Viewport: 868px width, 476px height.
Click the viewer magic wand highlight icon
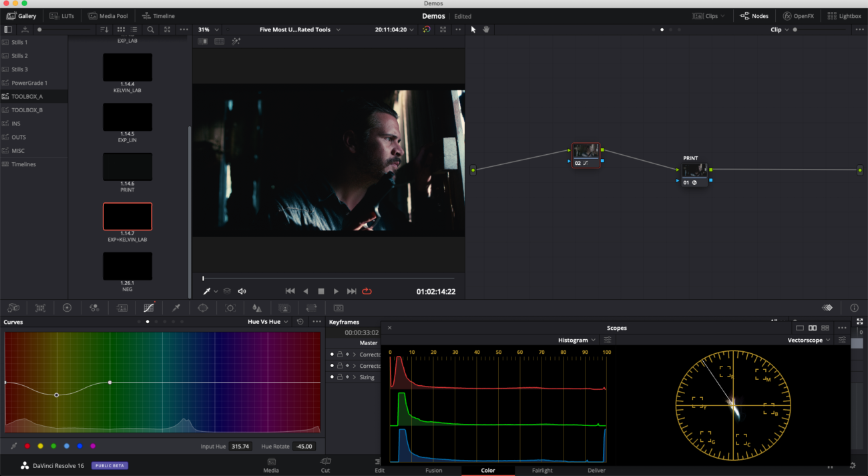236,41
